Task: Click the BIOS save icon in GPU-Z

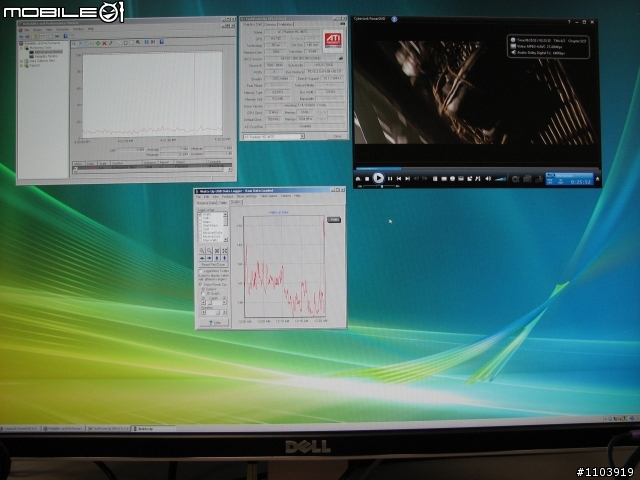Action: 341,58
